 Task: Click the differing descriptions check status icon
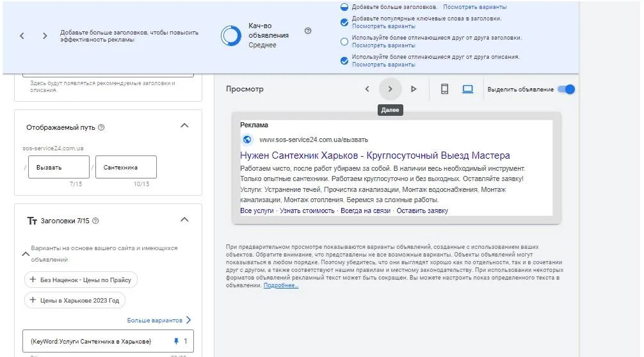(x=344, y=61)
